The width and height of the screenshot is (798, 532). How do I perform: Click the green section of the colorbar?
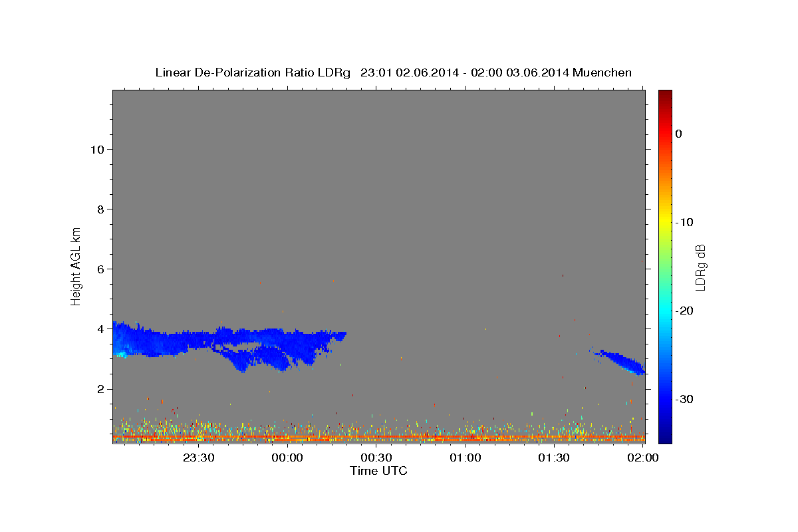coord(665,266)
